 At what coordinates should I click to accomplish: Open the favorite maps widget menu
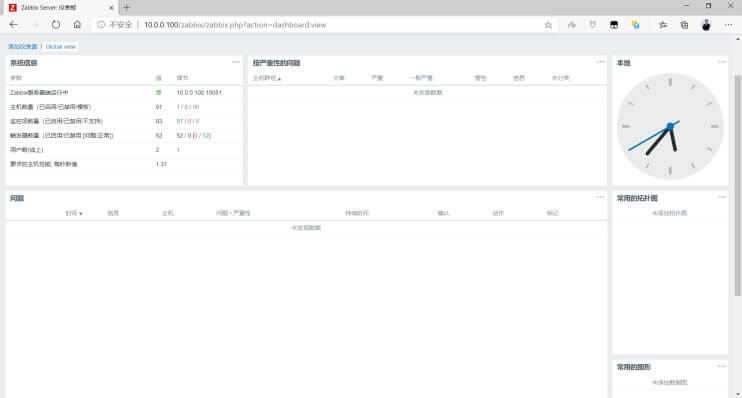click(721, 197)
